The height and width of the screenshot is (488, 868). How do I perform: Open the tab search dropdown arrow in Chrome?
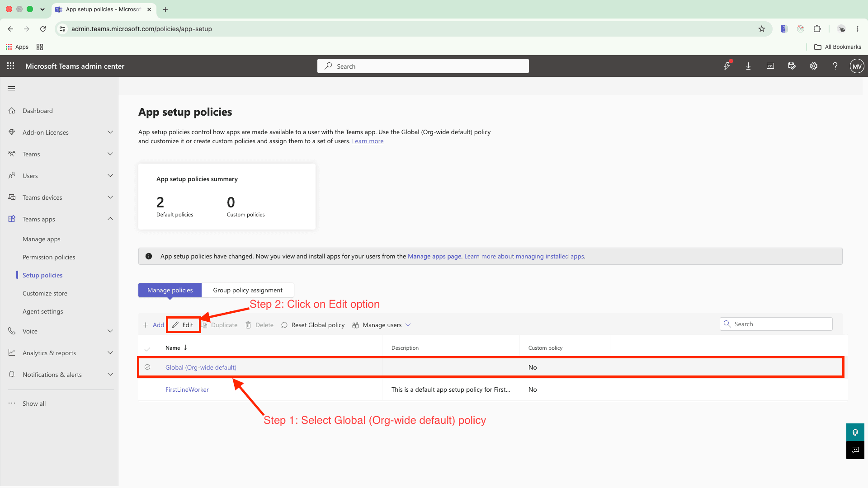pyautogui.click(x=42, y=9)
